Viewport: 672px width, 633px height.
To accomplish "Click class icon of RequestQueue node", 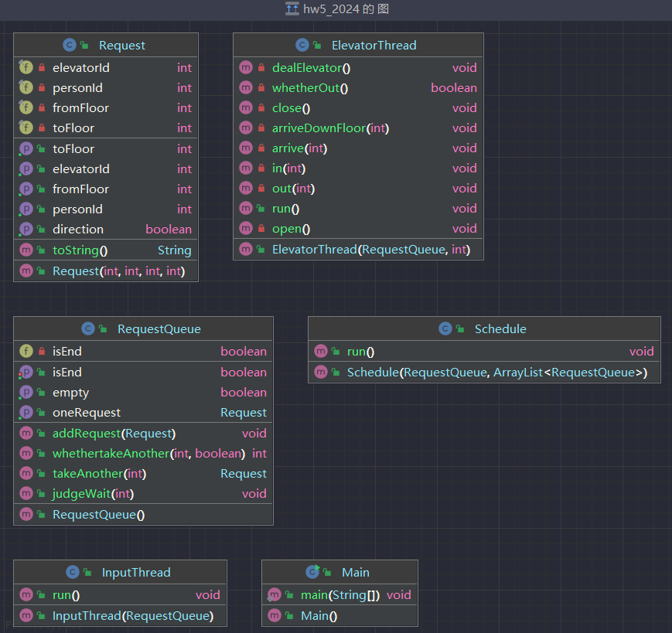I will [x=88, y=328].
